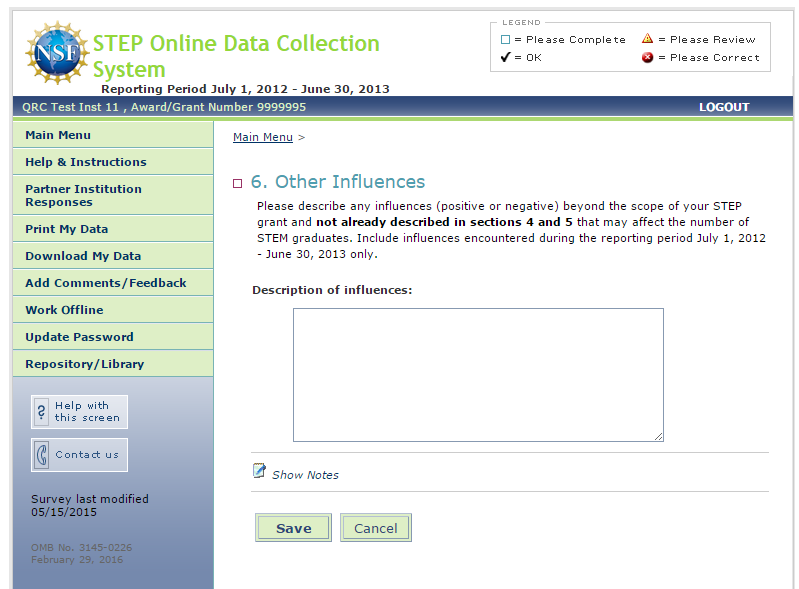The height and width of the screenshot is (589, 799).
Task: Select Work Offline in sidebar
Action: tap(113, 310)
